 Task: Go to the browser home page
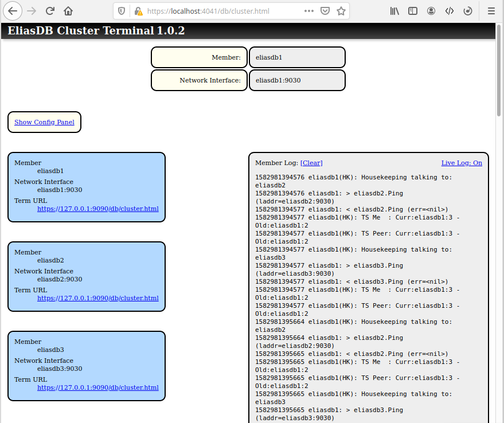point(68,11)
